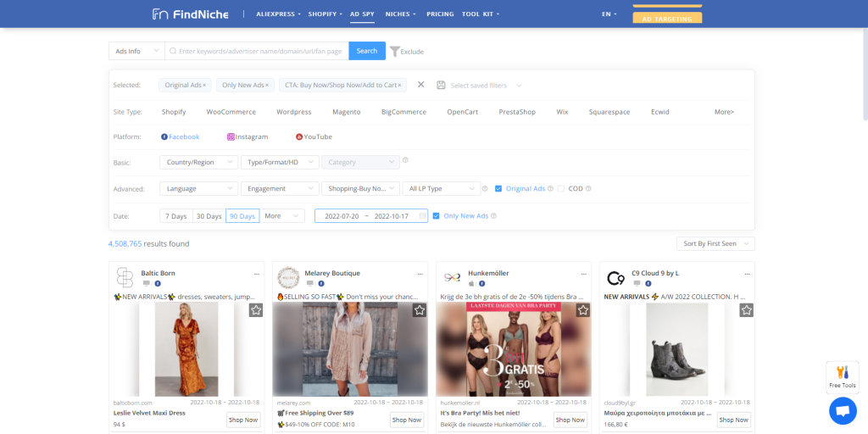Click the keyword search input field
Viewport: 868px width, 434px height.
pyautogui.click(x=257, y=51)
